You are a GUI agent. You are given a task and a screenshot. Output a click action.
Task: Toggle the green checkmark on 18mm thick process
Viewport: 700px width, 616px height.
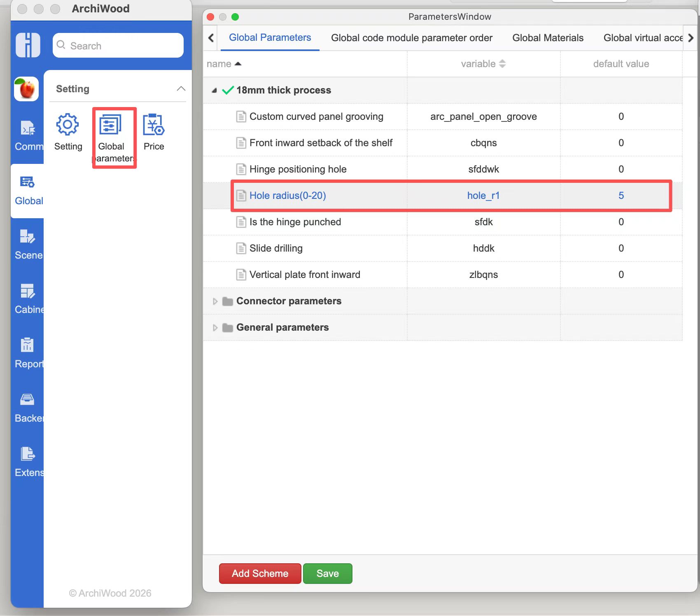tap(228, 90)
